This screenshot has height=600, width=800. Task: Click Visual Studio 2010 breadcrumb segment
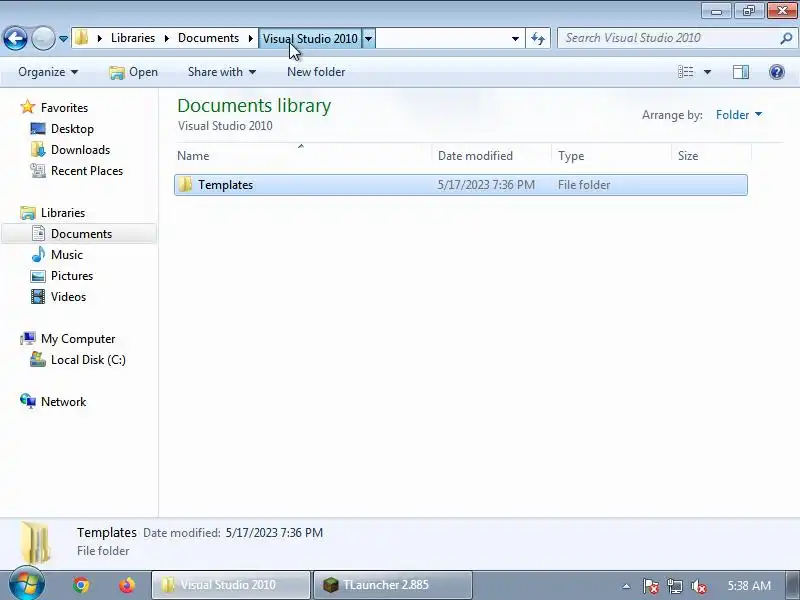coord(310,39)
